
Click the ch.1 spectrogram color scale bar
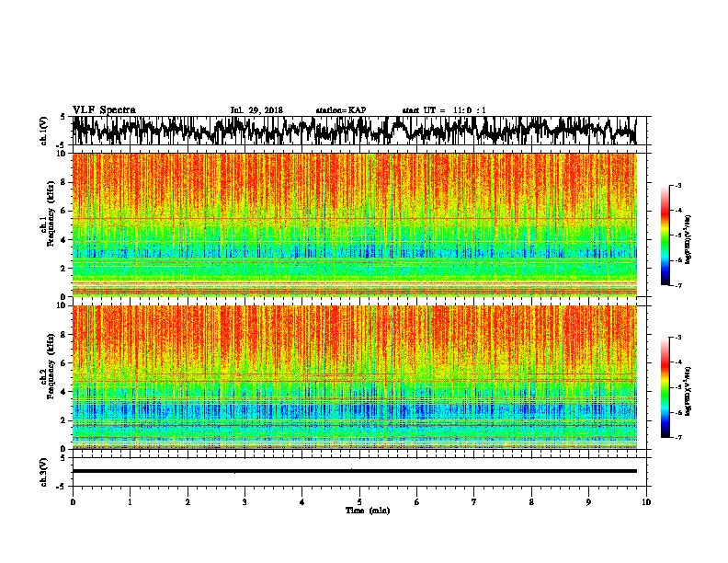pos(665,236)
